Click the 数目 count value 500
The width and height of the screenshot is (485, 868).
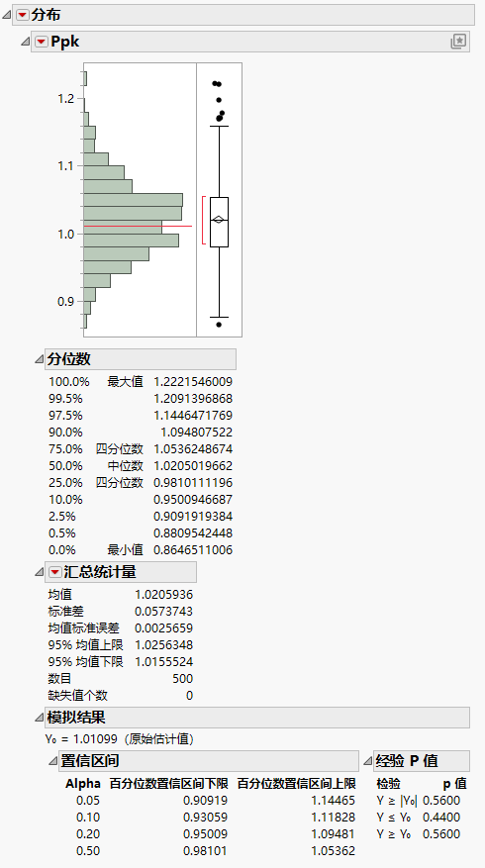[x=183, y=679]
